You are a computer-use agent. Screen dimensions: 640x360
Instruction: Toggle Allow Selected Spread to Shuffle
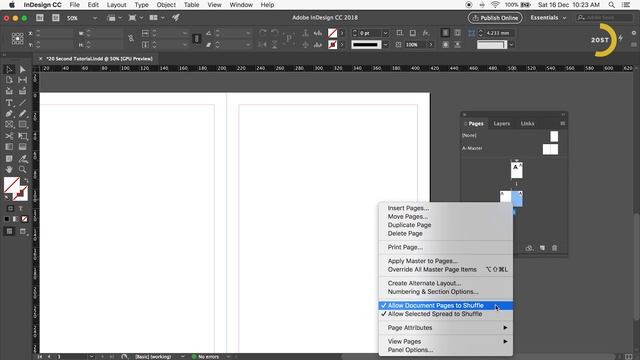446,314
